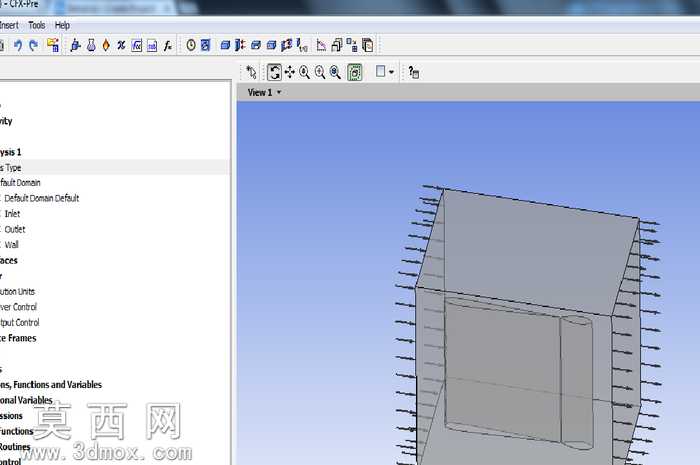Select the Default Domain tree item

[x=20, y=183]
